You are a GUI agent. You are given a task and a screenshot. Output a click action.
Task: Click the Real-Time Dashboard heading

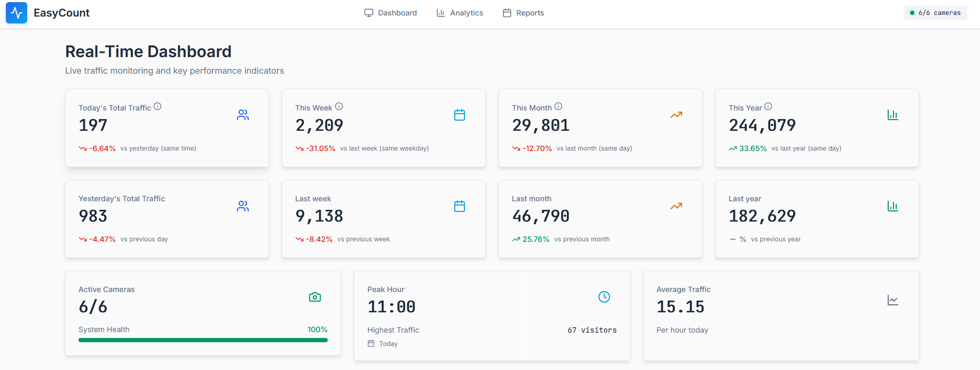[x=148, y=51]
